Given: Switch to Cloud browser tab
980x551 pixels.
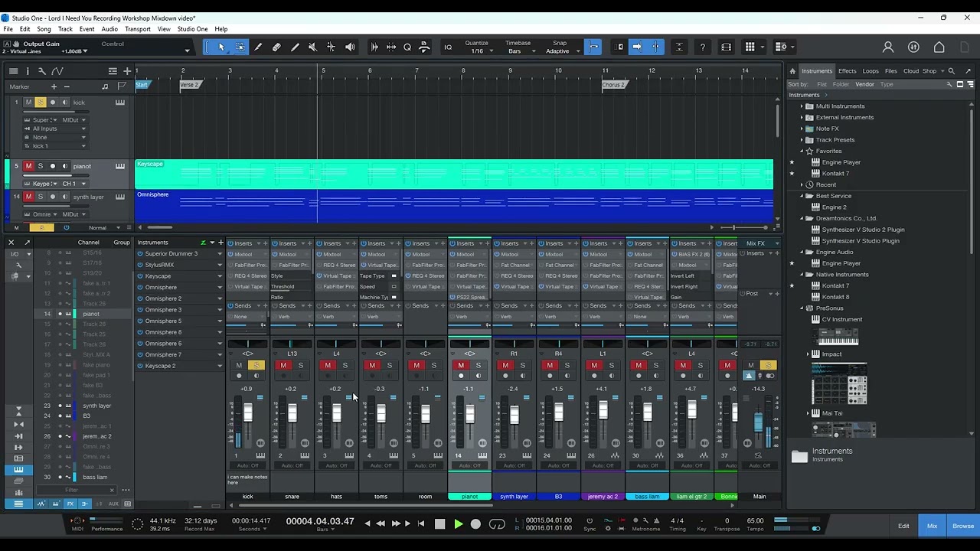Looking at the screenshot, I should 910,71.
